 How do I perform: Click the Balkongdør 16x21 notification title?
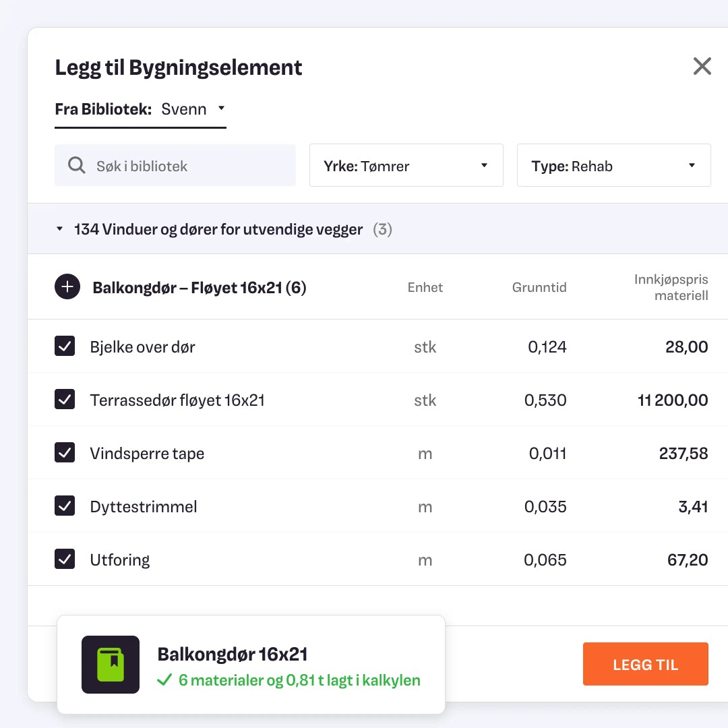pos(233,654)
